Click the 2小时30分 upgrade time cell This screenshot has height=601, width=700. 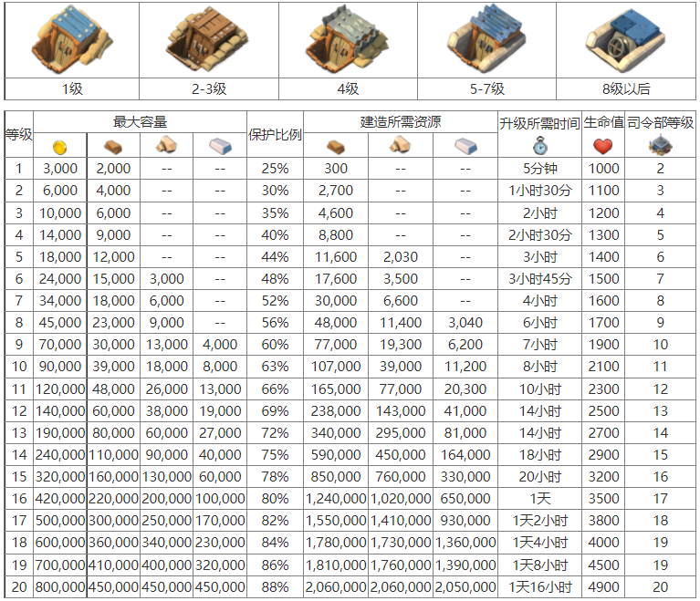pos(539,234)
